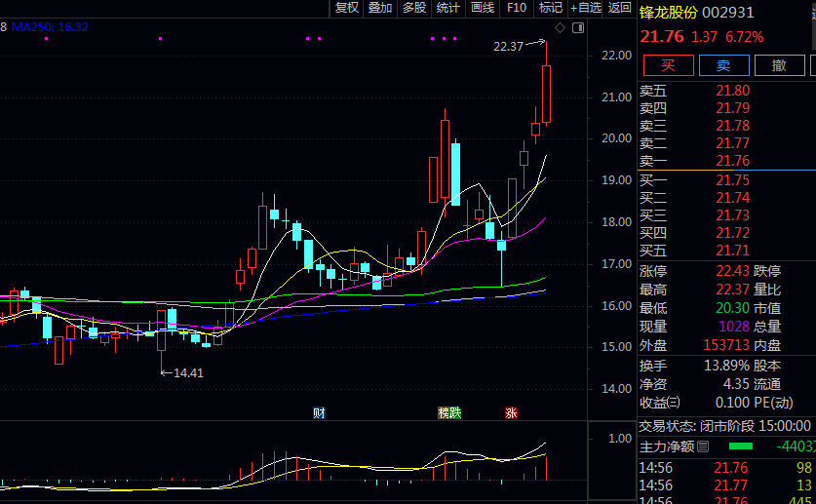Click the green 主力净额 fund flow bar
The height and width of the screenshot is (504, 816).
pos(741,446)
